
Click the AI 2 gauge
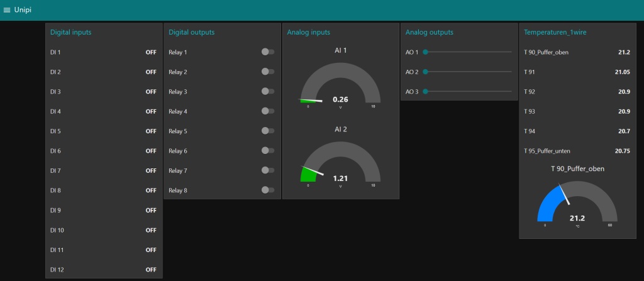[x=340, y=164]
